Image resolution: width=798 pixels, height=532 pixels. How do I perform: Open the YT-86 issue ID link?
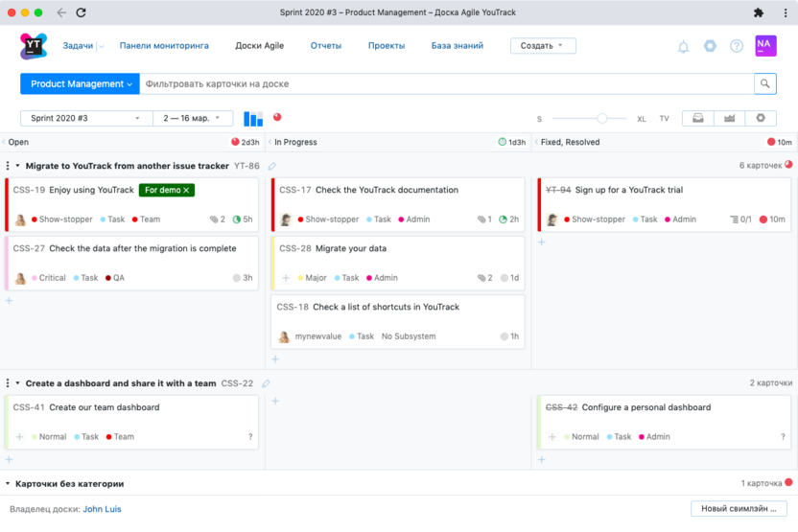(246, 166)
